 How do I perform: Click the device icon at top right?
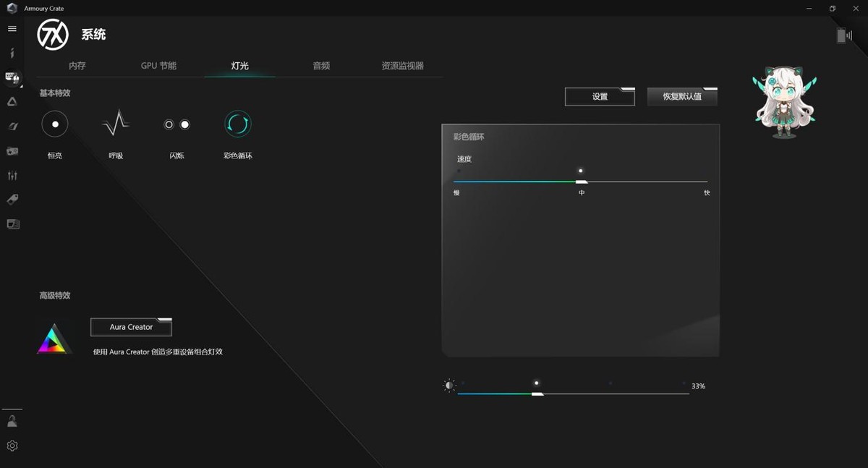pos(843,36)
